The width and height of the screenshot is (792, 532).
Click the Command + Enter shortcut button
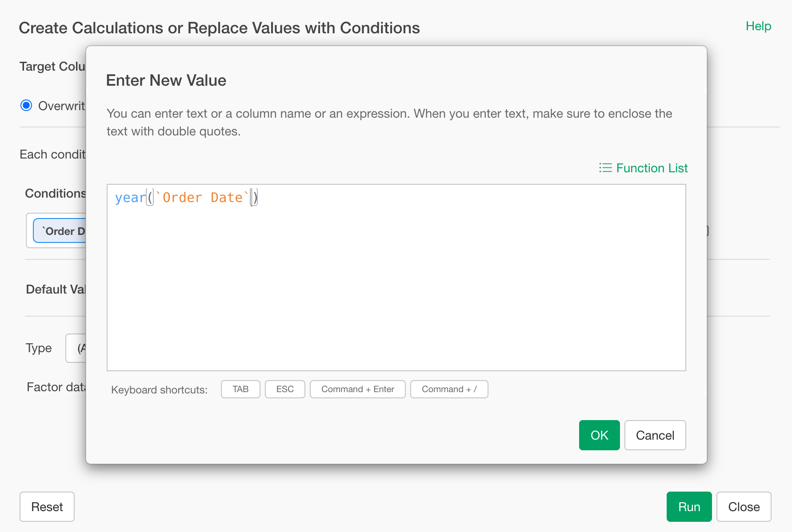357,389
